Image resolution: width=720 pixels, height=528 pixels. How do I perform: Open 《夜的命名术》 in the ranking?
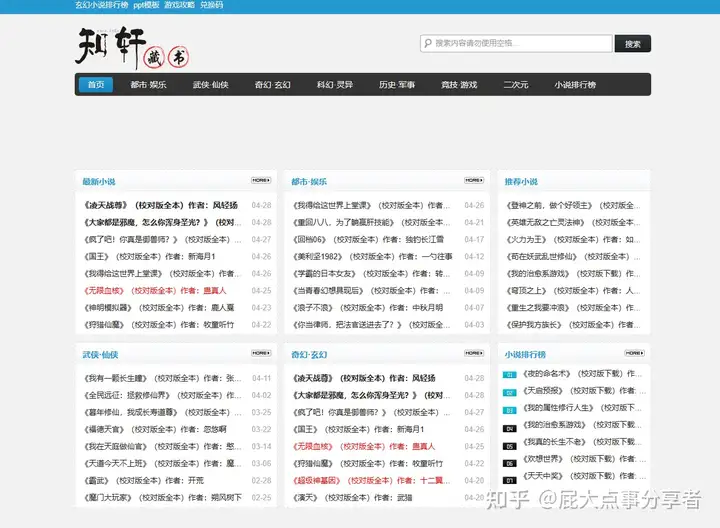(582, 374)
